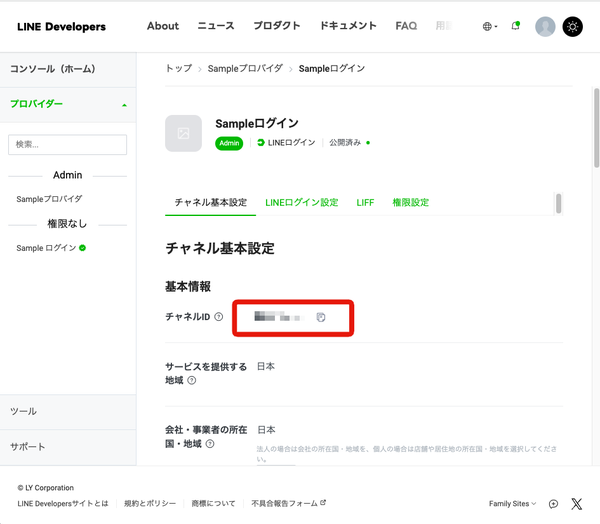The height and width of the screenshot is (524, 600).
Task: Click the partially hidden 用語 menu item
Action: tap(443, 26)
